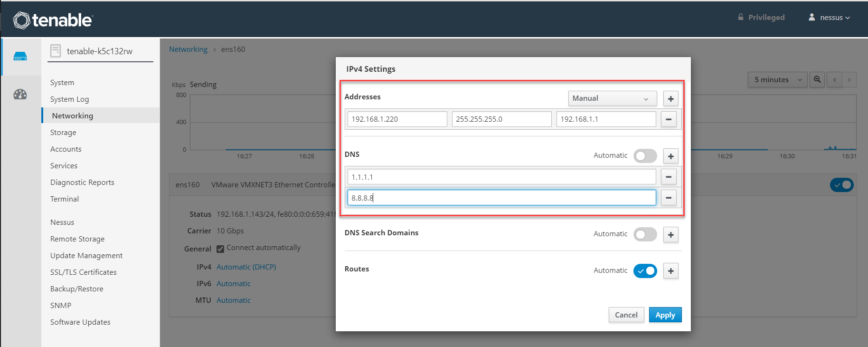The height and width of the screenshot is (347, 868).
Task: Click the Privileged access button
Action: click(x=761, y=18)
